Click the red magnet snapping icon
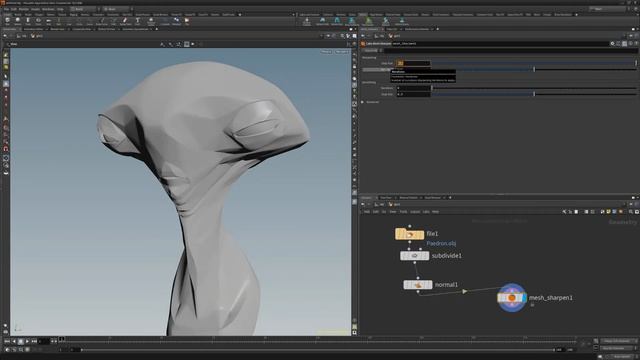640x360 pixels. (6, 149)
